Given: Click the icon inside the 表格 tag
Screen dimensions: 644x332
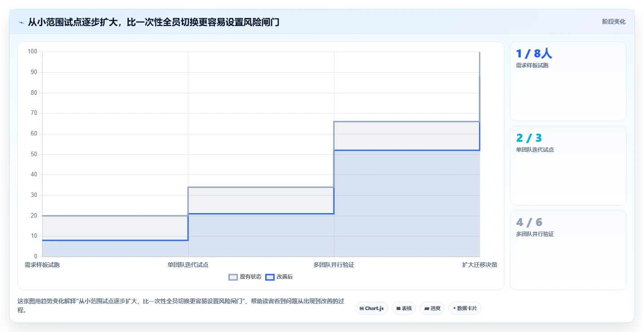Looking at the screenshot, I should pyautogui.click(x=398, y=308).
